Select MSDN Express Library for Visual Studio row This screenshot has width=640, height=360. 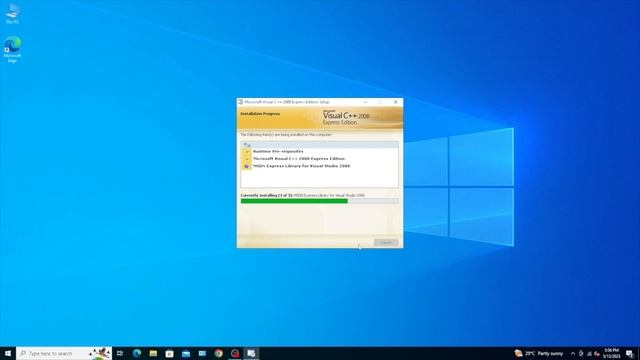pyautogui.click(x=320, y=166)
